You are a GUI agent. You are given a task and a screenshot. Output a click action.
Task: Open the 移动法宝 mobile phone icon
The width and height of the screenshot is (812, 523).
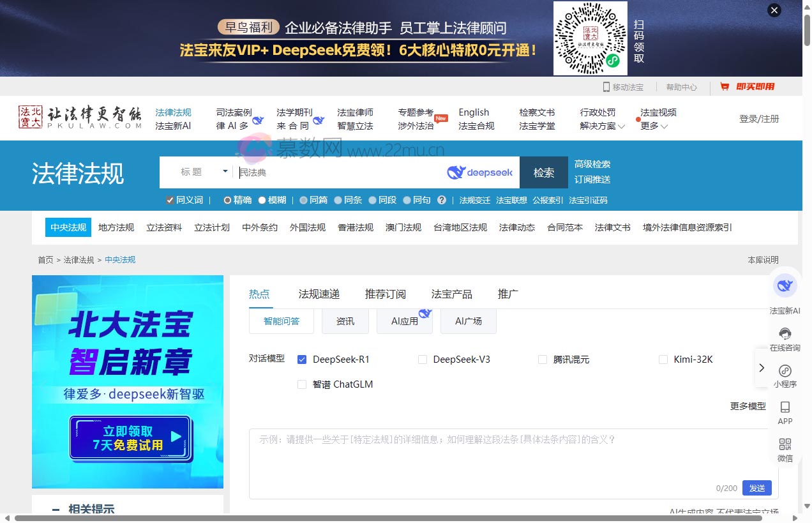pyautogui.click(x=606, y=86)
